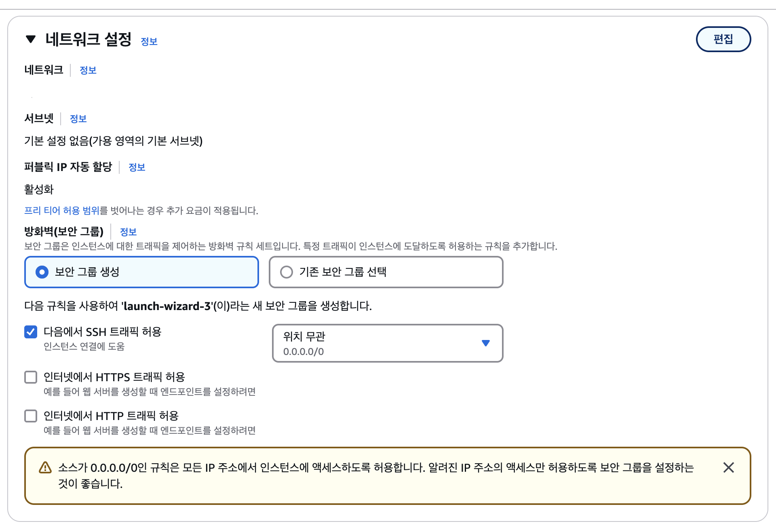Dismiss the 0.0.0.0/0 warning with X
This screenshot has height=532, width=776.
[x=728, y=468]
